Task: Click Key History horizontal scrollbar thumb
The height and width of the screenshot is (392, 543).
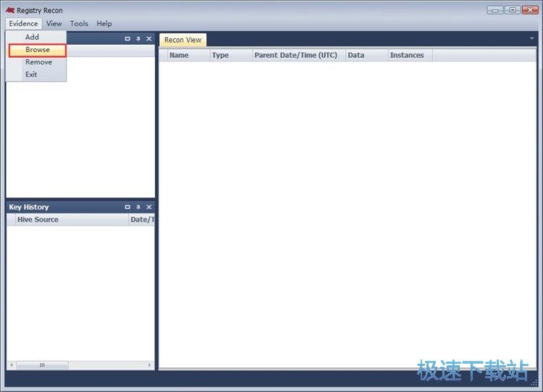Action: coord(42,365)
